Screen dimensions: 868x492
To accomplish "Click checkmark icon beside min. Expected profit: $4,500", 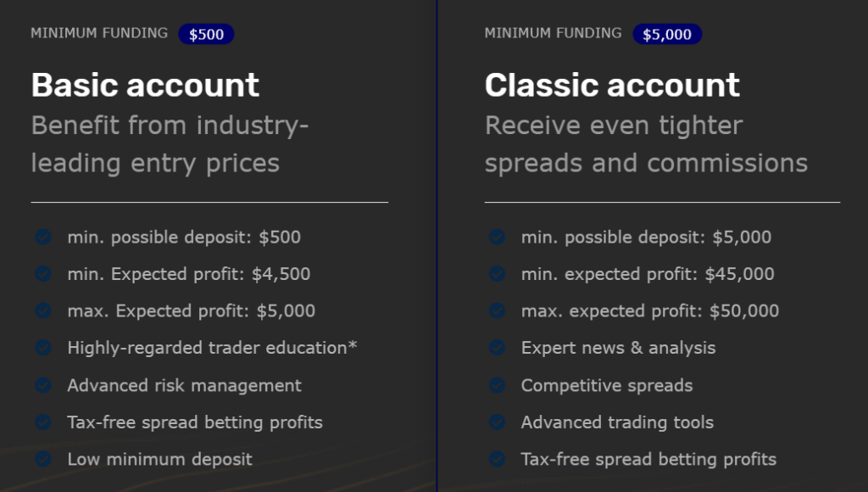I will click(x=43, y=274).
